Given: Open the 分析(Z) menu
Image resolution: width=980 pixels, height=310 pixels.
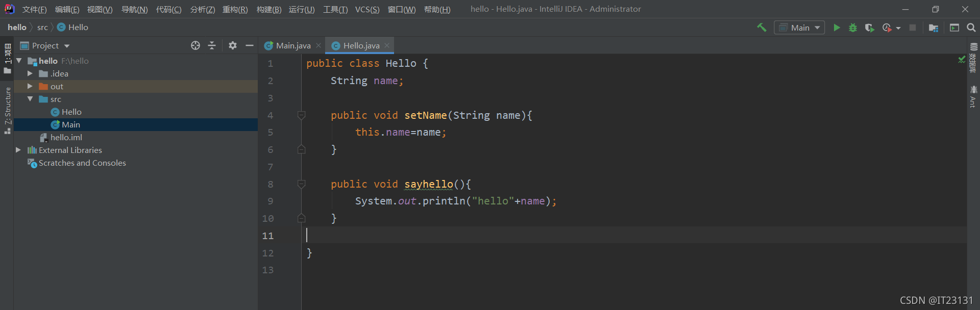Looking at the screenshot, I should pyautogui.click(x=202, y=9).
